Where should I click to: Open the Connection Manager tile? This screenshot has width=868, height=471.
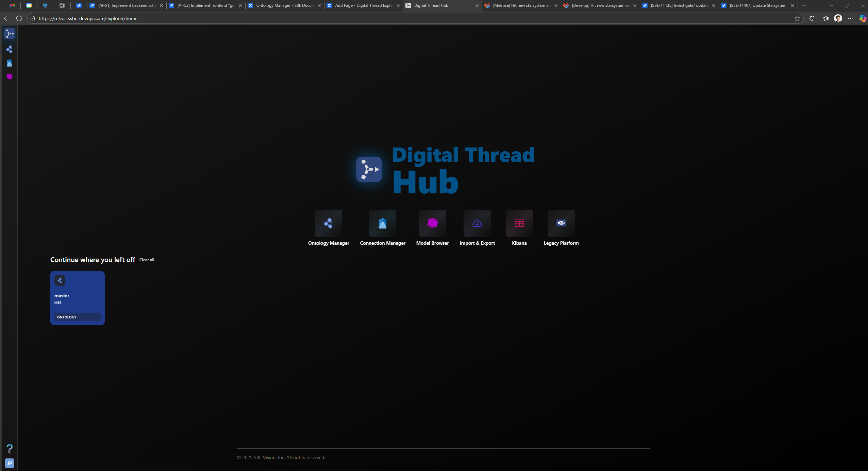tap(382, 223)
